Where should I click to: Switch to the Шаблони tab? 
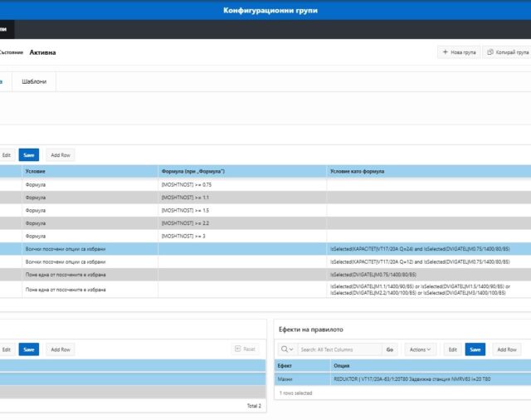(x=34, y=81)
